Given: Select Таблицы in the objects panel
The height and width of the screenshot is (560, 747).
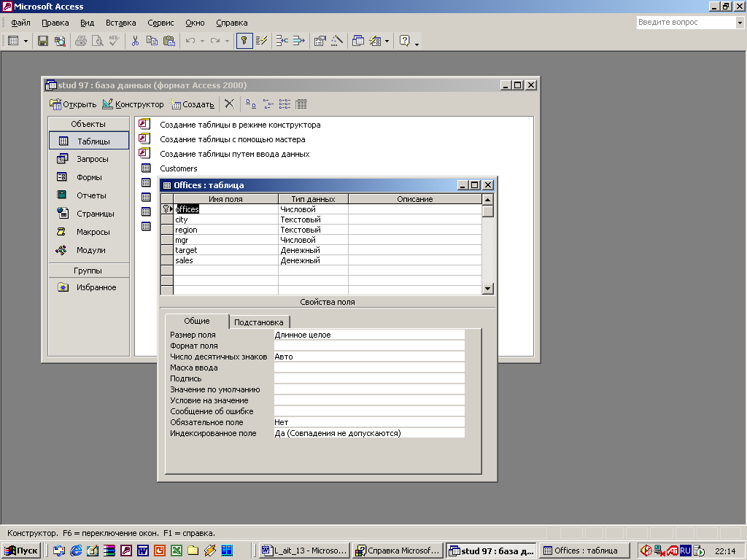Looking at the screenshot, I should click(88, 141).
